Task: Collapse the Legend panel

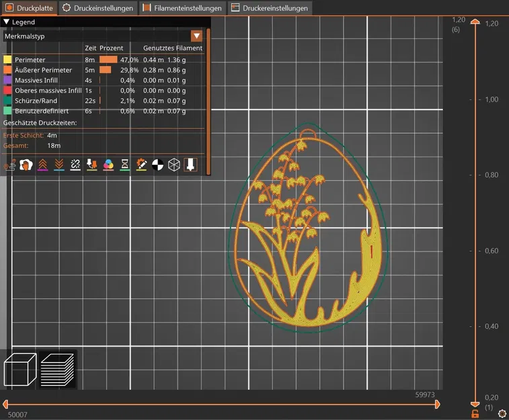Action: 7,22
